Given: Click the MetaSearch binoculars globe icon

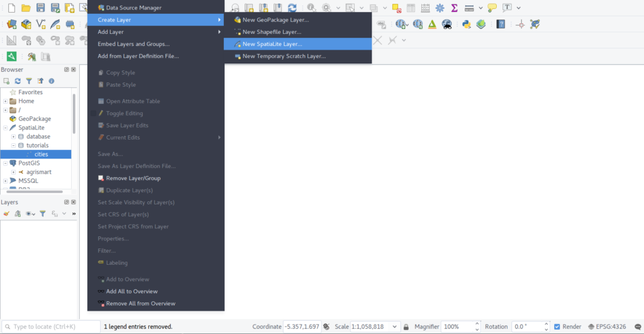Looking at the screenshot, I should click(x=447, y=25).
